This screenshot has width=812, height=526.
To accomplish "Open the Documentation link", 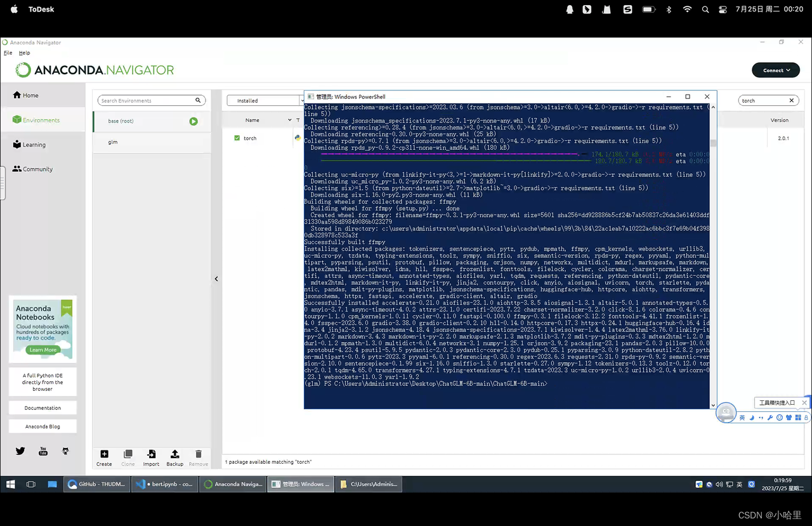I will [x=43, y=408].
